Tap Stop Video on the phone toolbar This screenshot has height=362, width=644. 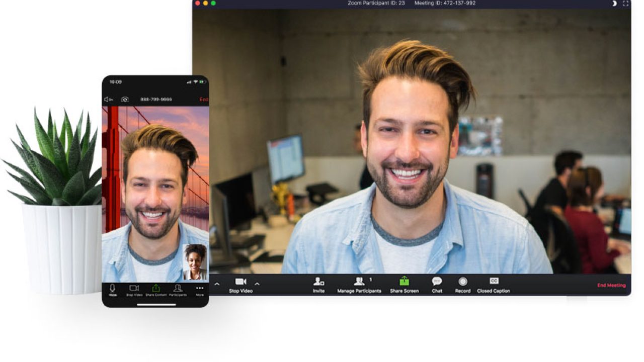coord(134,290)
